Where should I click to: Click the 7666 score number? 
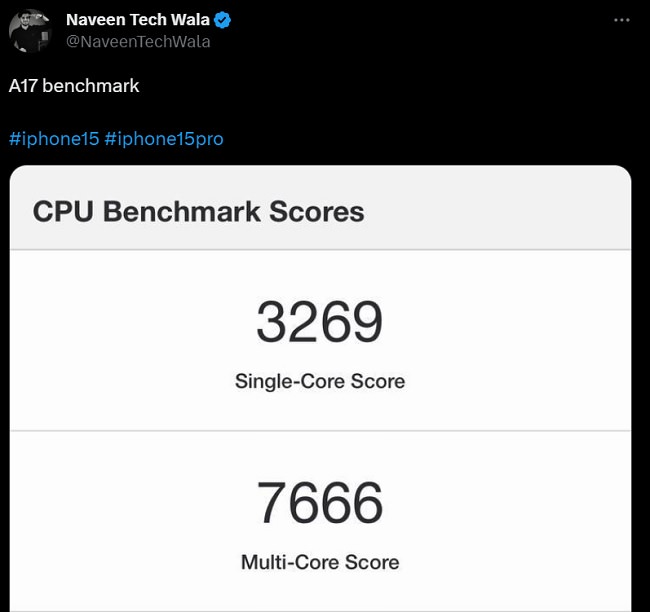[x=320, y=503]
